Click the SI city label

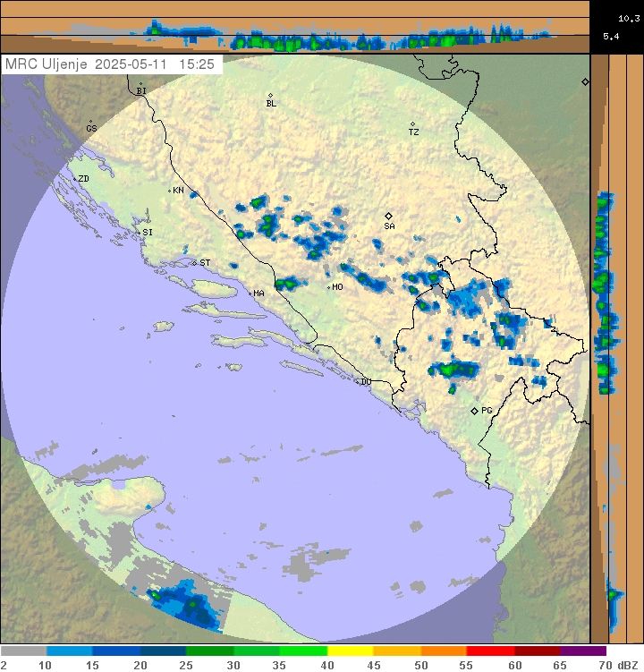148,233
